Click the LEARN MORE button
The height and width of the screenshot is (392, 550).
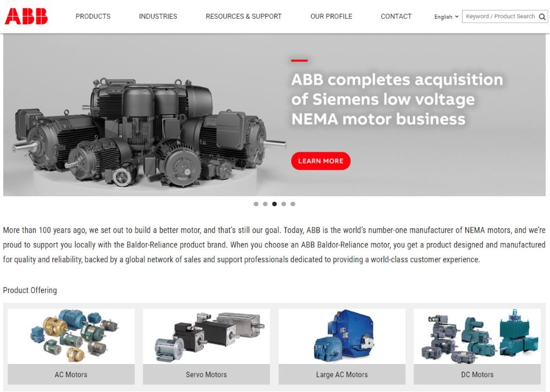click(321, 161)
